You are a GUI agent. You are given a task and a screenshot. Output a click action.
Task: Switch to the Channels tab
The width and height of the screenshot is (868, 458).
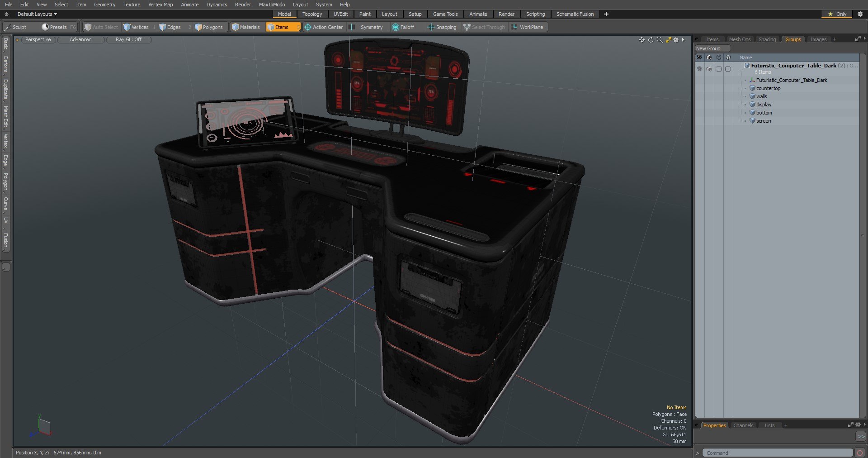click(x=743, y=425)
